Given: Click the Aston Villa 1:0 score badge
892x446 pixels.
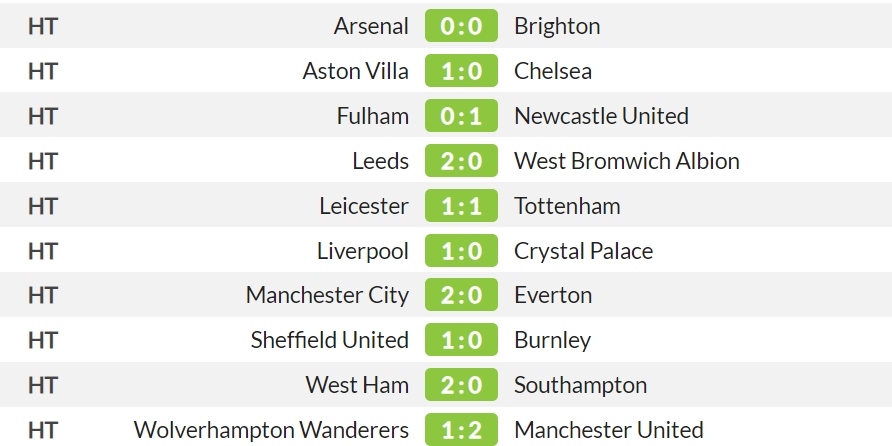Looking at the screenshot, I should (x=461, y=71).
